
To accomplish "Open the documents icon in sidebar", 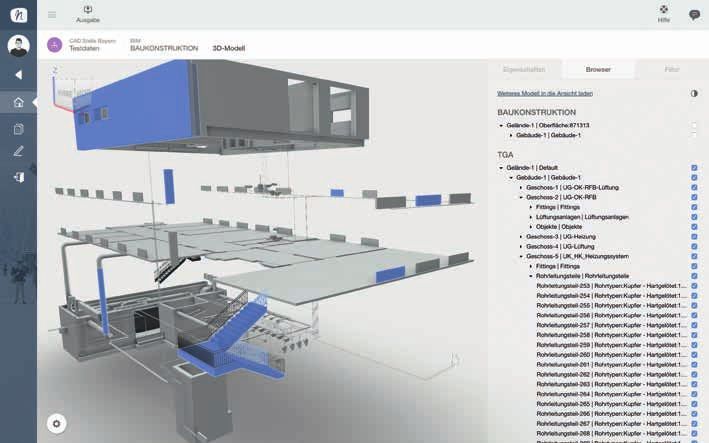I will [x=18, y=128].
